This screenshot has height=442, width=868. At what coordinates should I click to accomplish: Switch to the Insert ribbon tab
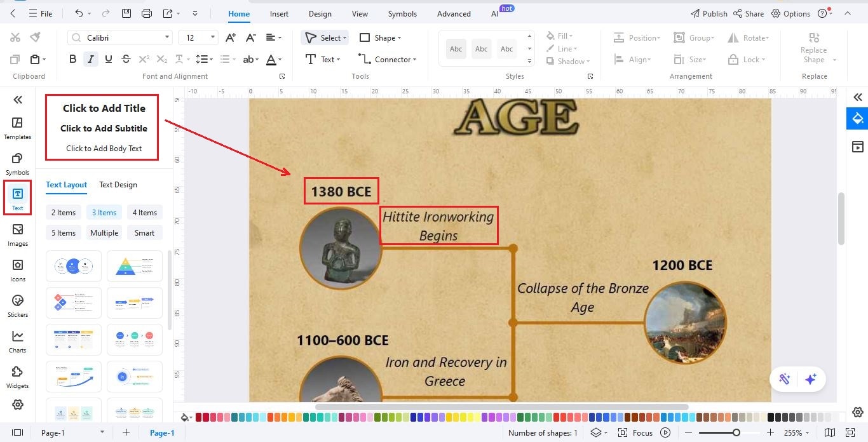(279, 13)
